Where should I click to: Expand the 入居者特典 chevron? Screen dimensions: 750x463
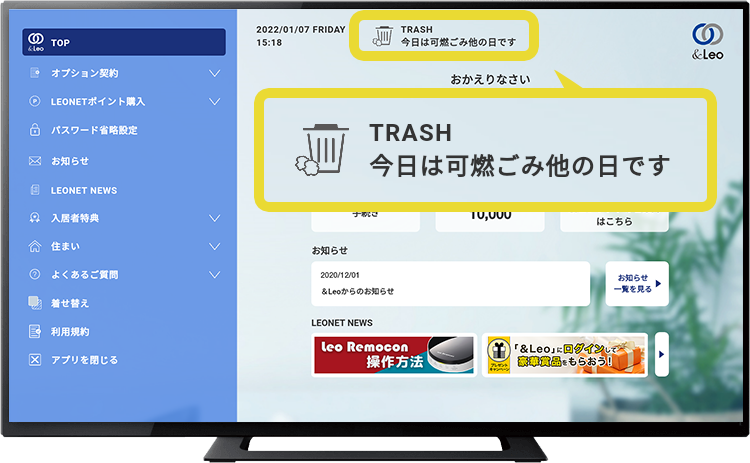(x=215, y=218)
